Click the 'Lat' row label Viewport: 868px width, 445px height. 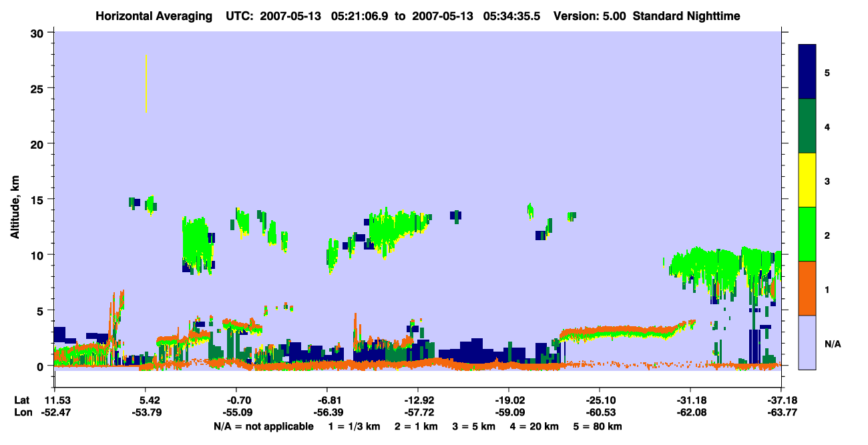[22, 400]
